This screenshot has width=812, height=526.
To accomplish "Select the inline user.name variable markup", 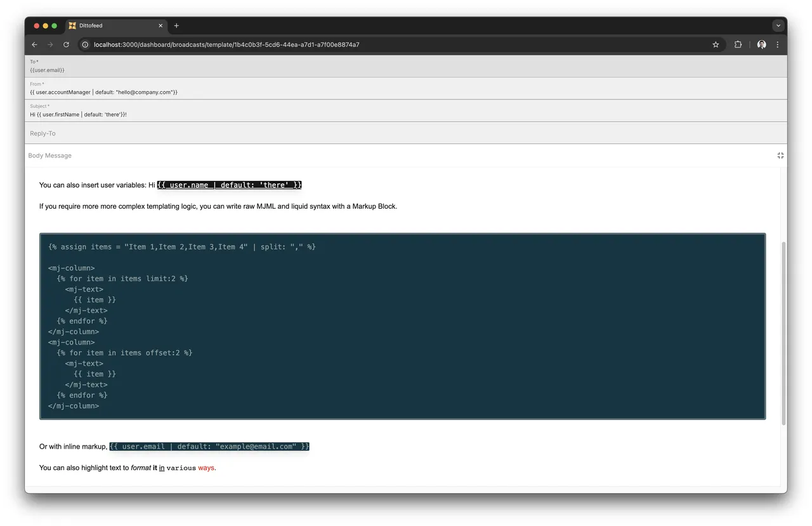I will [230, 185].
